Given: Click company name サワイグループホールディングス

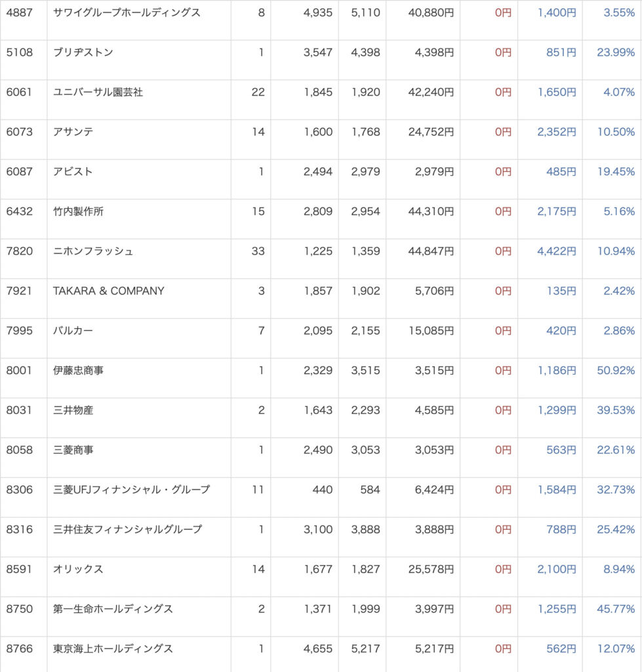Looking at the screenshot, I should pos(127,13).
